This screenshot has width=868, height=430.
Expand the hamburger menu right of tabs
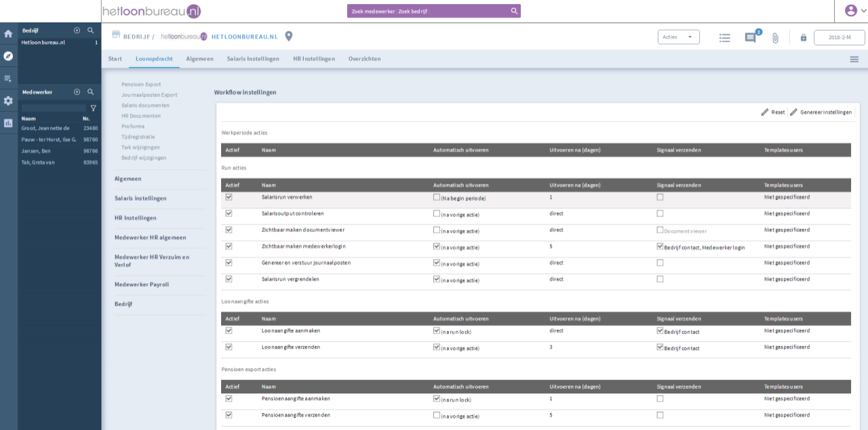(854, 60)
